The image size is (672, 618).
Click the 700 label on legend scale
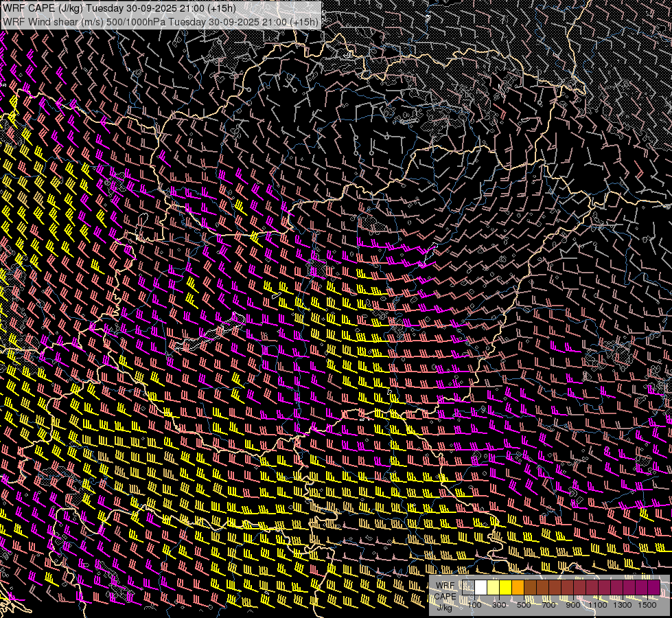[x=548, y=605]
